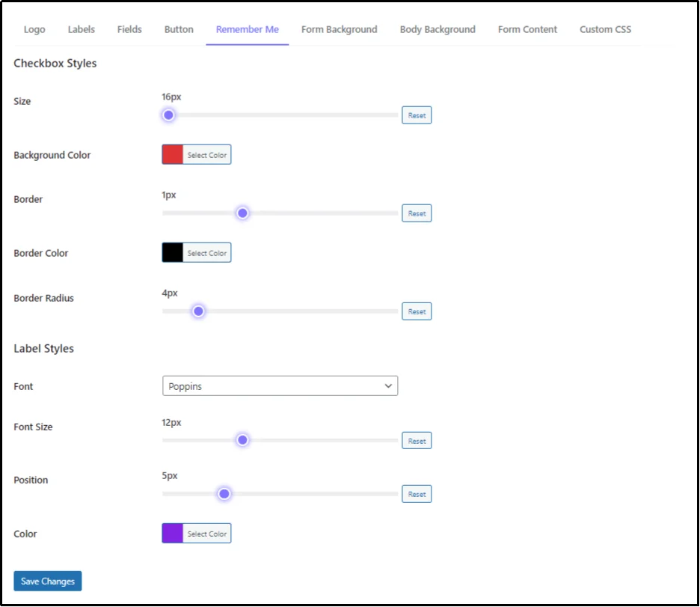700x607 pixels.
Task: Click the black Border Color swatch
Action: [173, 252]
